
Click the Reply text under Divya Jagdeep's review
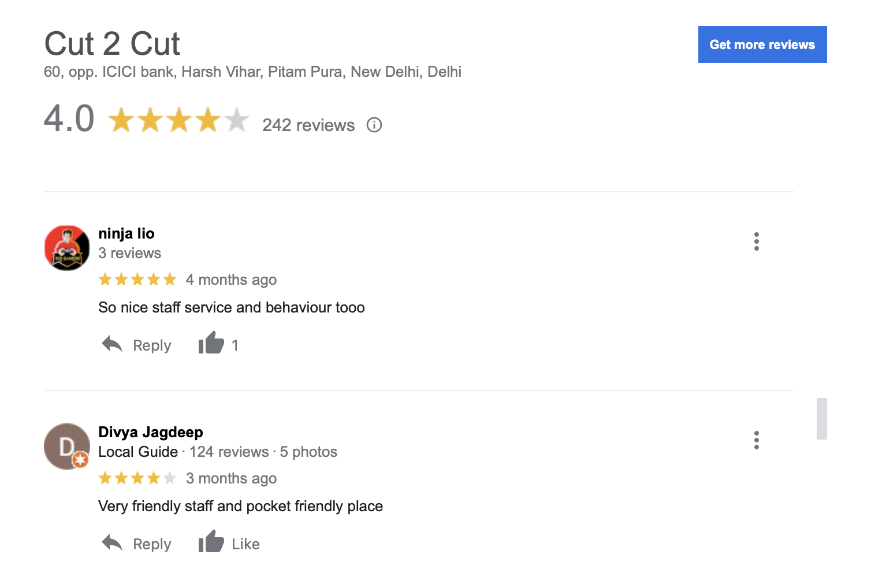[152, 544]
